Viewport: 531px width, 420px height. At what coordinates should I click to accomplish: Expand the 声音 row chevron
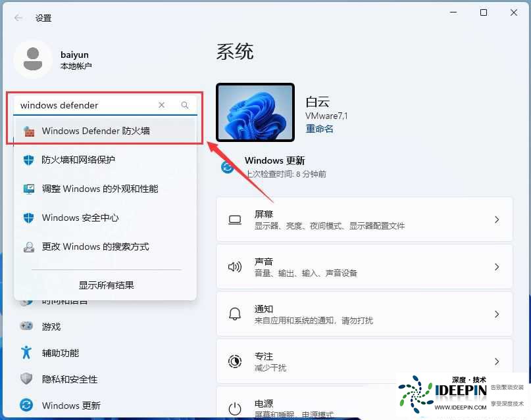click(497, 267)
